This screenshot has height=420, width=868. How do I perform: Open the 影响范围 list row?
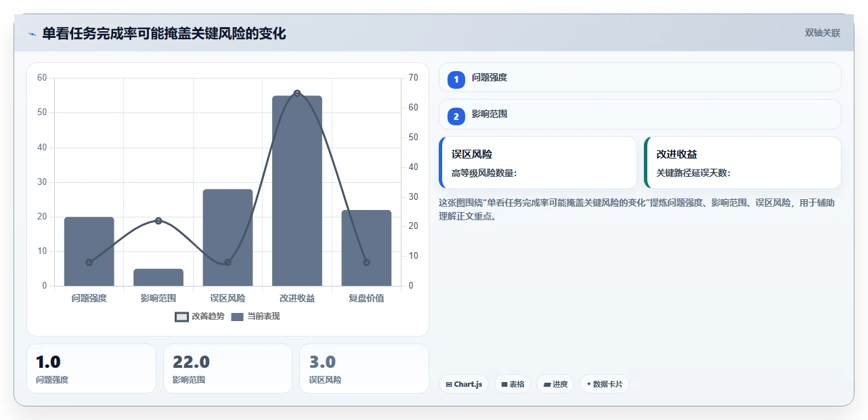coord(640,114)
